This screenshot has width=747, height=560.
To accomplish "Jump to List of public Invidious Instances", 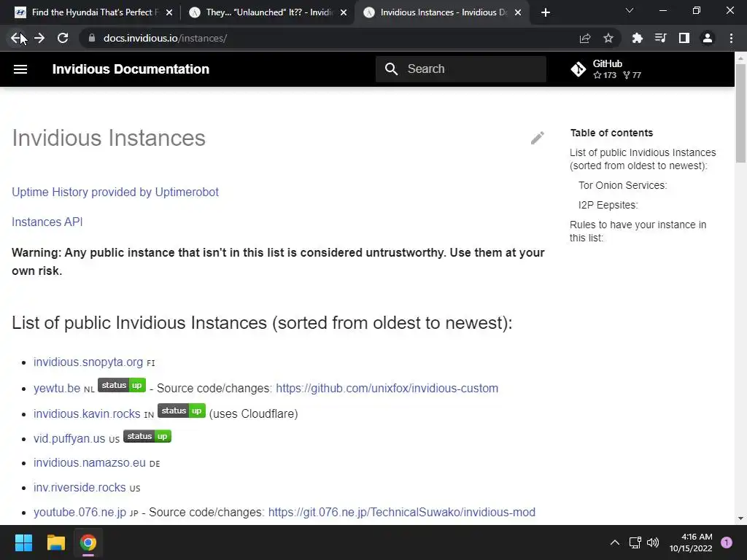I will click(x=643, y=159).
